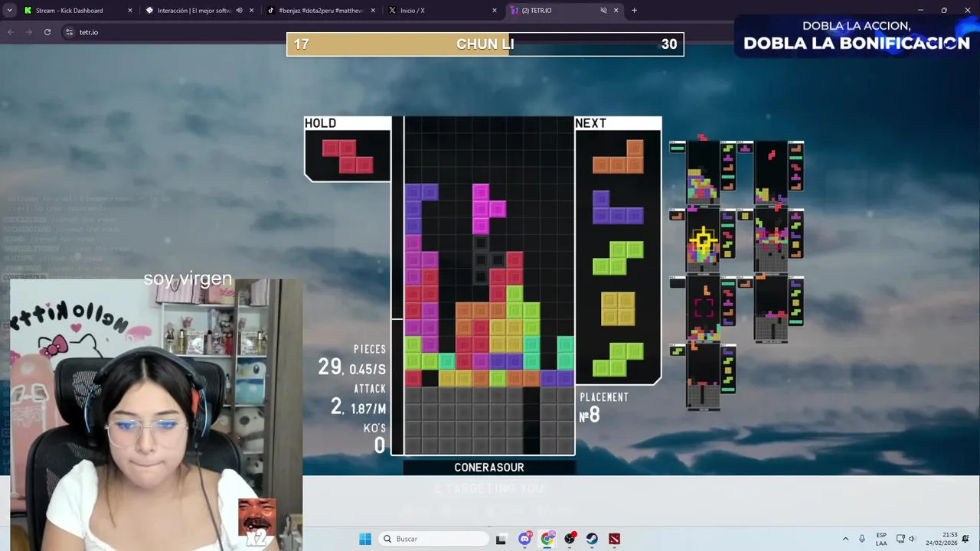Open network settings from the tray
The image size is (980, 551).
pos(900,539)
